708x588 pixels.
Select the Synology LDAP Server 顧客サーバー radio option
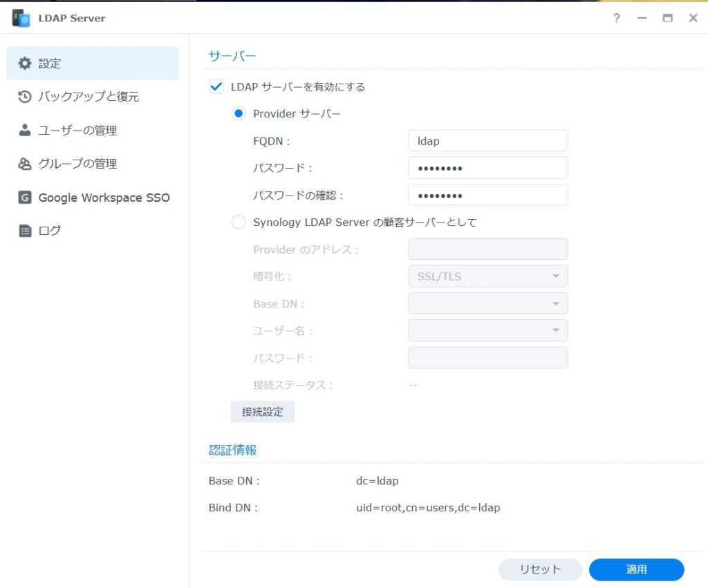pyautogui.click(x=239, y=222)
